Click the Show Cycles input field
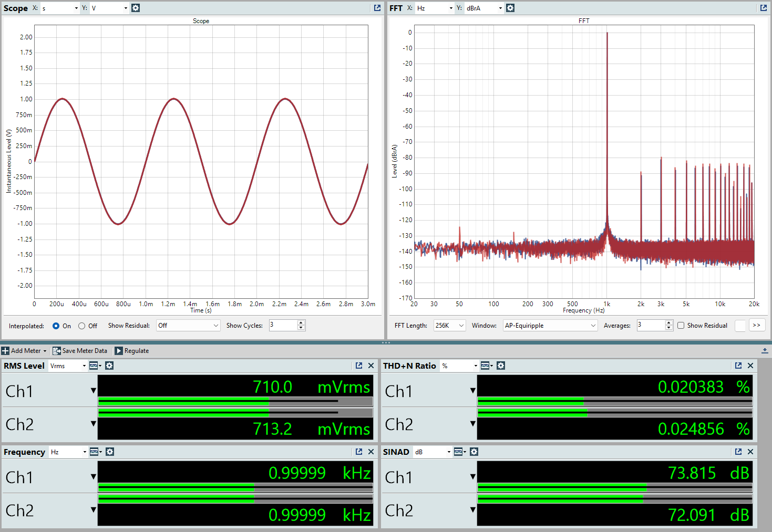772x532 pixels. (283, 326)
